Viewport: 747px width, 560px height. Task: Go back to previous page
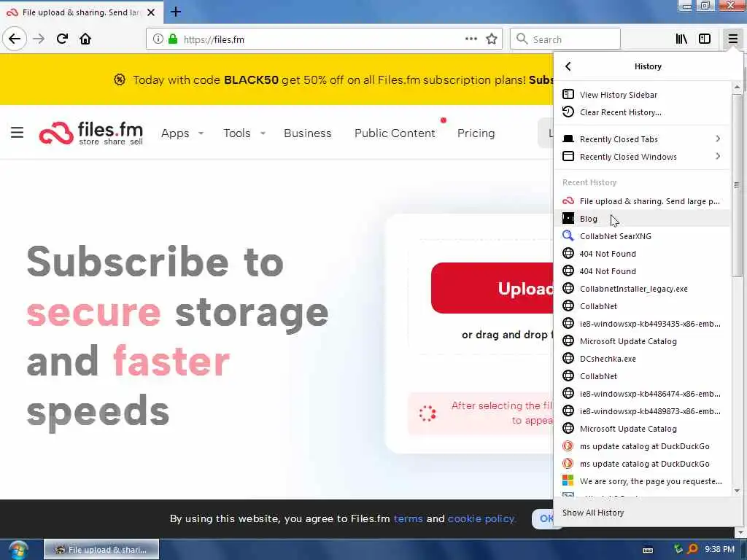15,39
